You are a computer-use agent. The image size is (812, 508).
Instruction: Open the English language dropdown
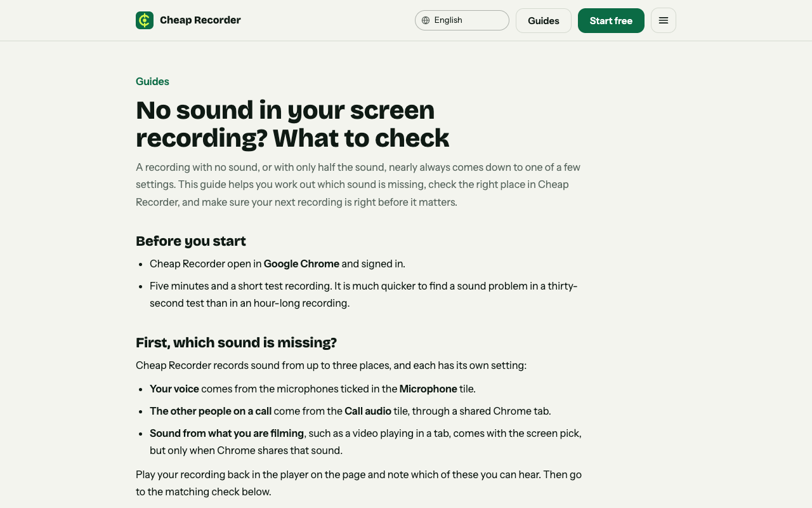(462, 20)
